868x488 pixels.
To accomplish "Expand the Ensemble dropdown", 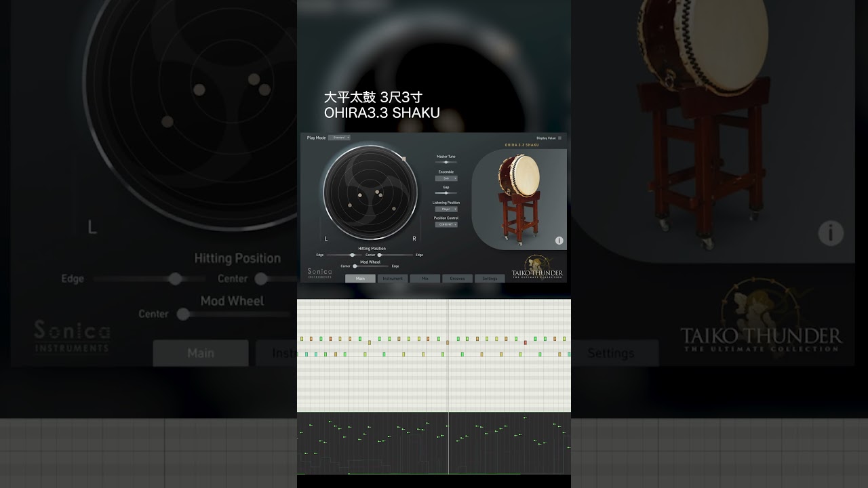I will [446, 178].
